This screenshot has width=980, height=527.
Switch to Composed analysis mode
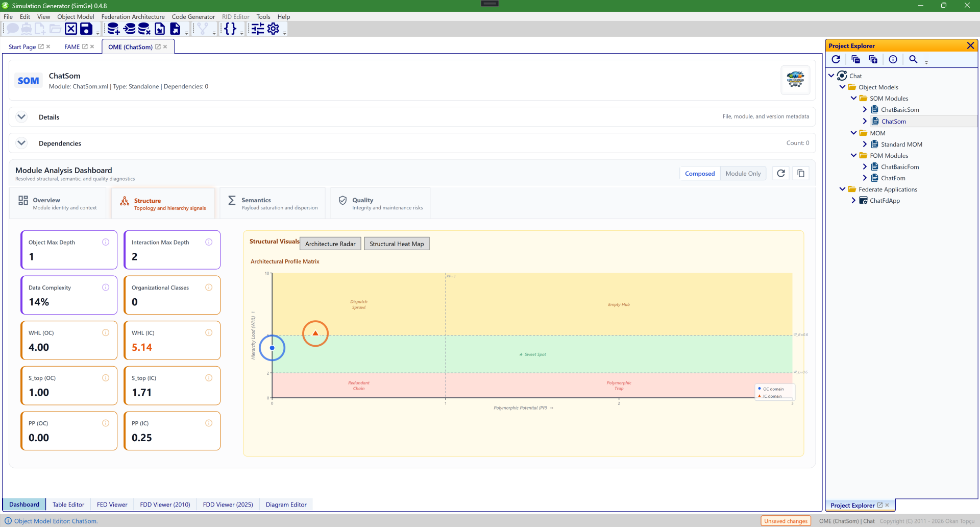point(700,174)
